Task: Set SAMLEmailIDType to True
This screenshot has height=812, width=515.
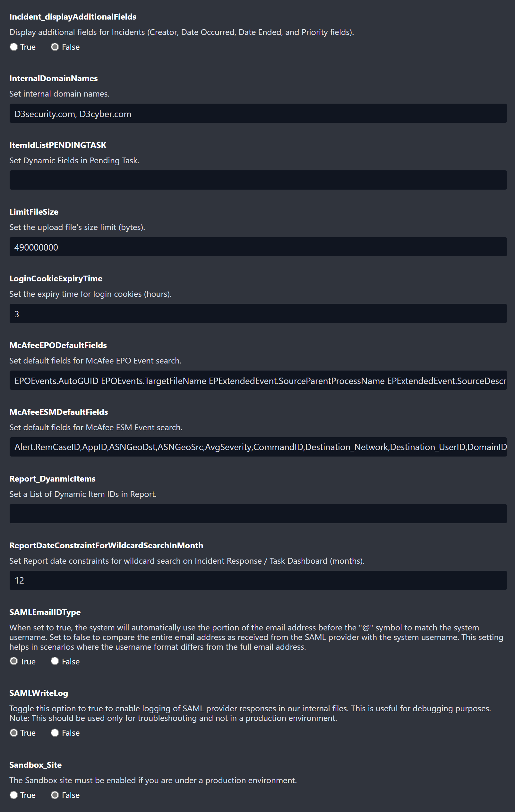Action: [14, 661]
